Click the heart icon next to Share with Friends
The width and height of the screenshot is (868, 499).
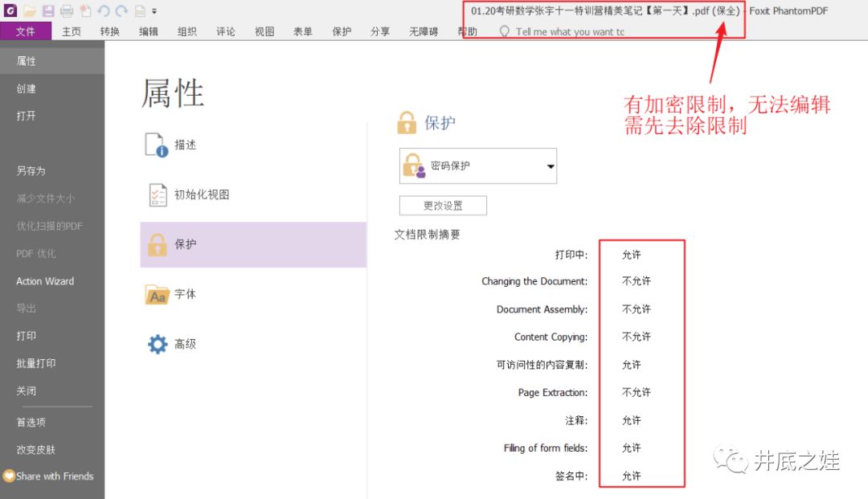[9, 477]
